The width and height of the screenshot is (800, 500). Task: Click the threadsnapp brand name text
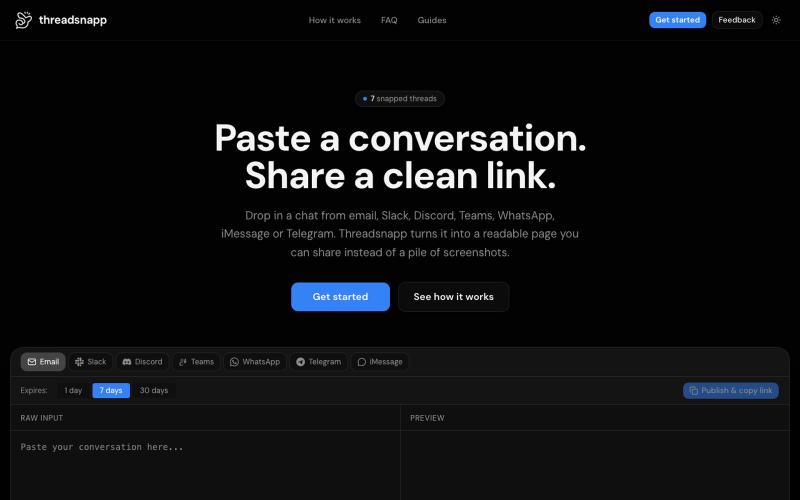click(x=72, y=20)
